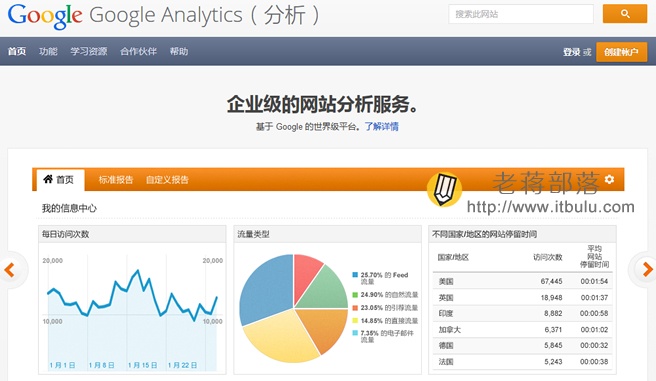Open the 帮助 menu item
Screen dimensions: 656x381
pos(179,51)
